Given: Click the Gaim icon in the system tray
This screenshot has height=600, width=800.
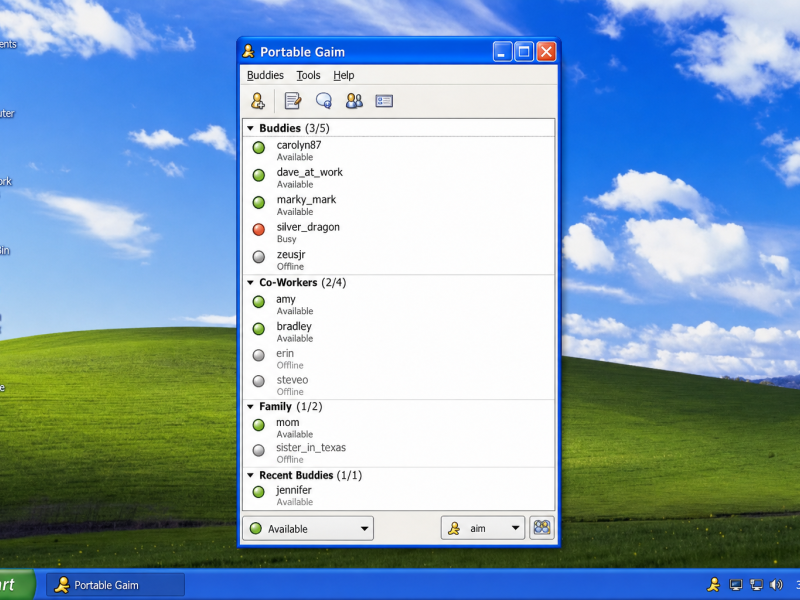Looking at the screenshot, I should [713, 585].
